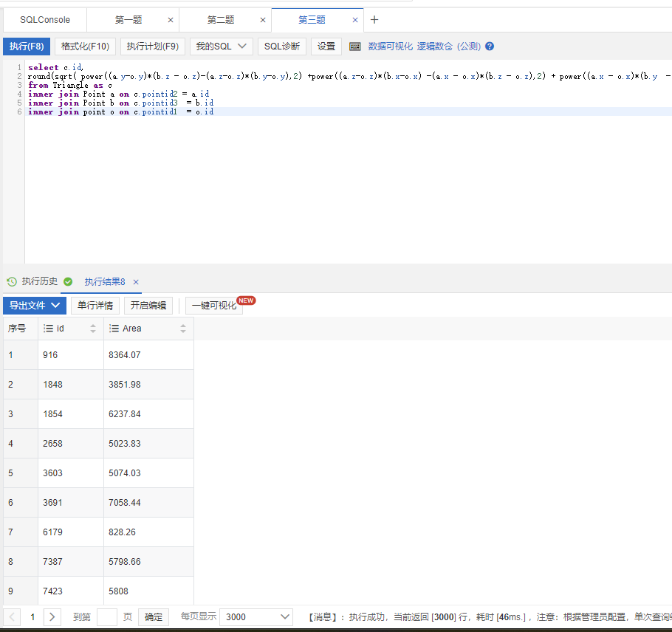Viewport: 672px width, 632px height.
Task: Enable editing with 开启编辑
Action: click(148, 306)
